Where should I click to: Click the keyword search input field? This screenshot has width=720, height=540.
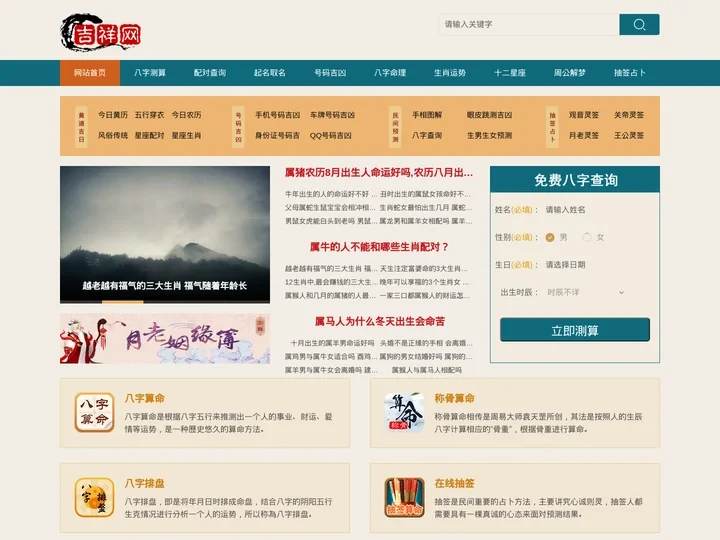(x=529, y=24)
